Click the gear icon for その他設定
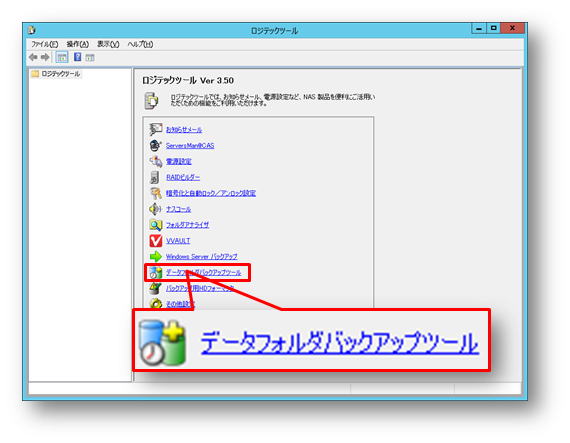The height and width of the screenshot is (443, 570). [156, 303]
